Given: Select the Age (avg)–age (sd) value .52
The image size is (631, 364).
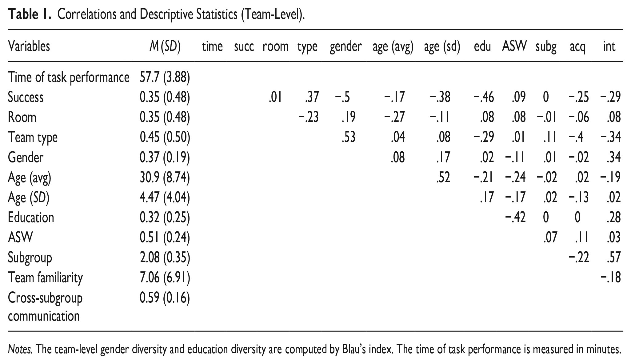Looking at the screenshot, I should pyautogui.click(x=443, y=177).
